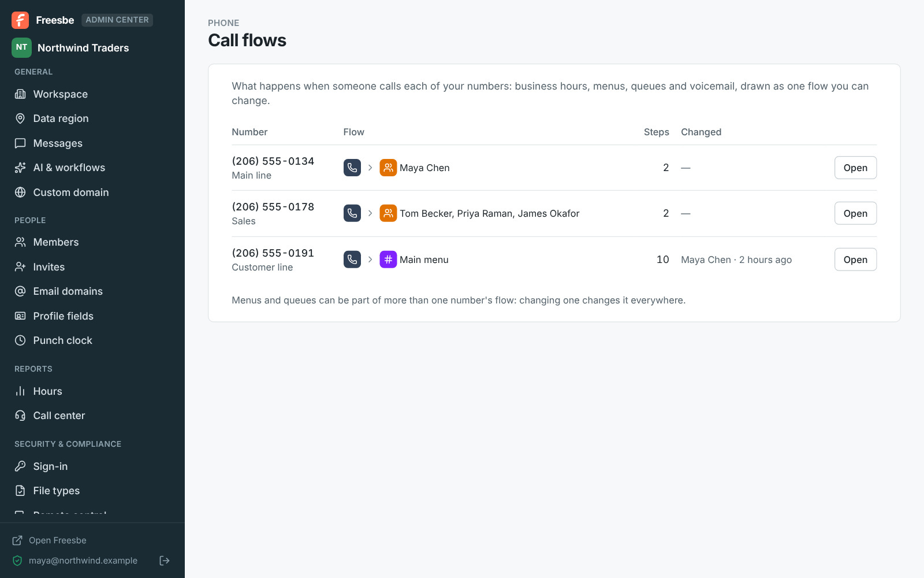Open the Sales call flow

pyautogui.click(x=855, y=213)
